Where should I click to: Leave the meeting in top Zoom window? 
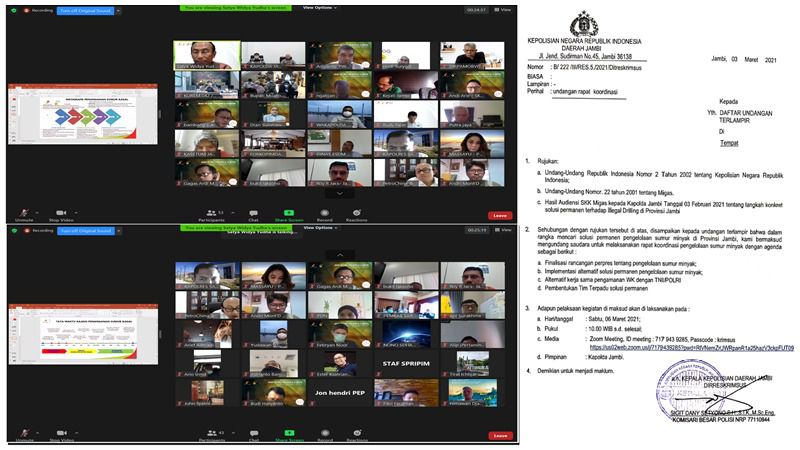tap(498, 215)
